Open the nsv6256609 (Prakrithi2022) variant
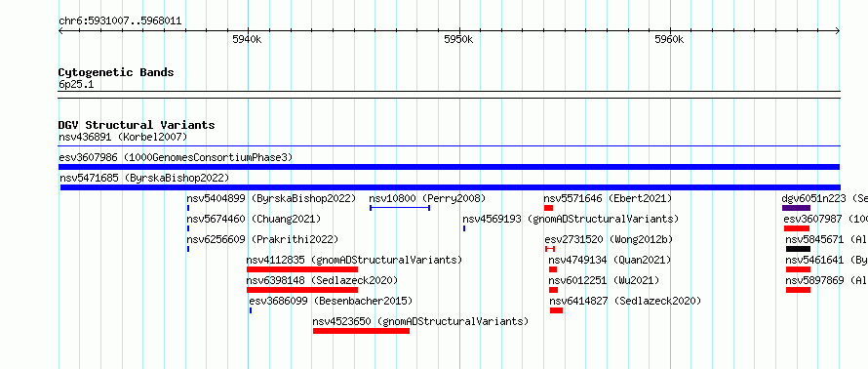 262,239
